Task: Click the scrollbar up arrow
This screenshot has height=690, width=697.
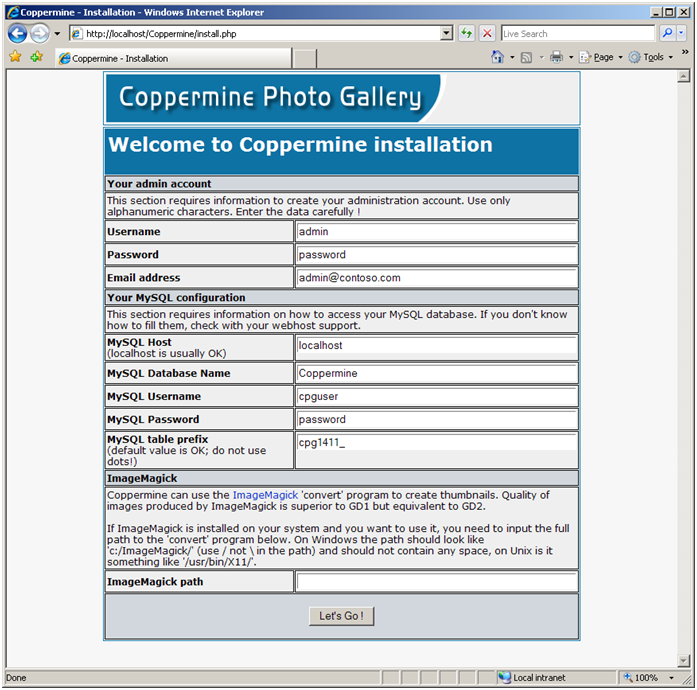Action: click(x=684, y=76)
